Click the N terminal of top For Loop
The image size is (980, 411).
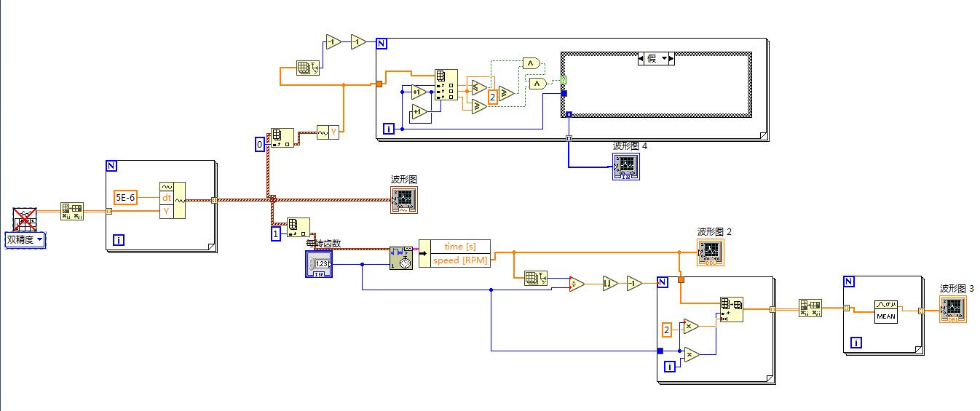tap(382, 44)
